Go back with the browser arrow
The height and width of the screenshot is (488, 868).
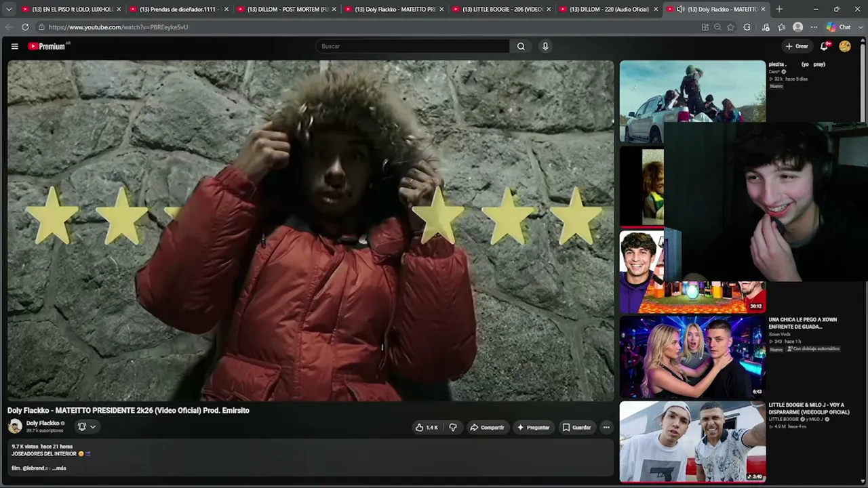click(x=9, y=27)
